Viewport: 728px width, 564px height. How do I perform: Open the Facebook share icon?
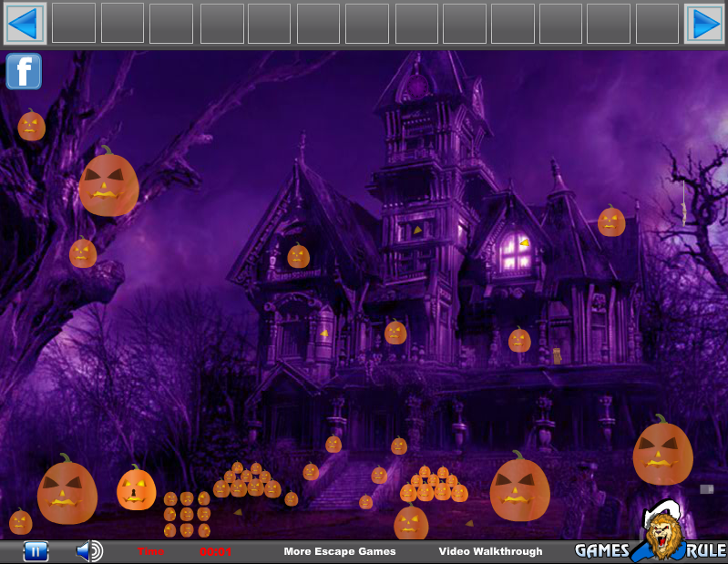click(24, 71)
